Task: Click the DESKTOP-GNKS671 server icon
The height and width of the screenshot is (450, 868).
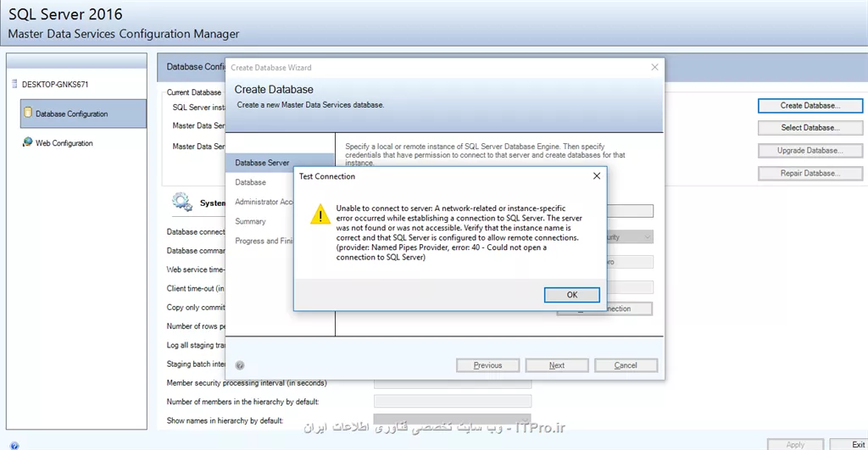Action: 14,84
